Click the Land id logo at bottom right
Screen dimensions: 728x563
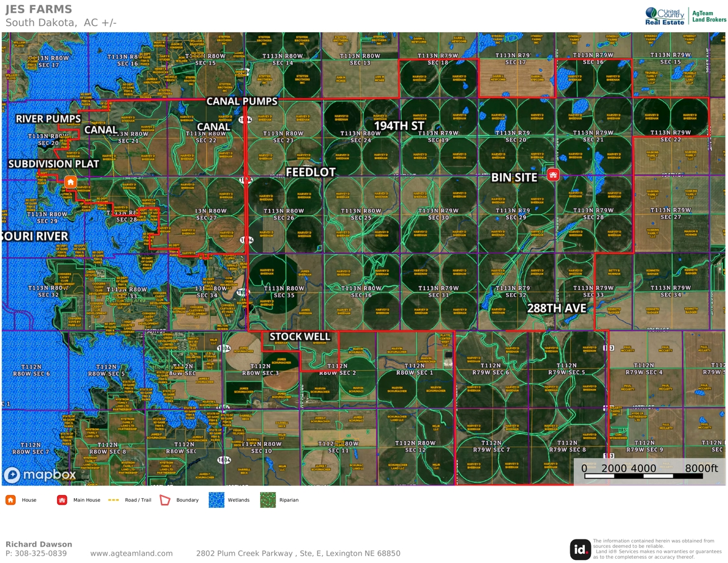pyautogui.click(x=580, y=549)
